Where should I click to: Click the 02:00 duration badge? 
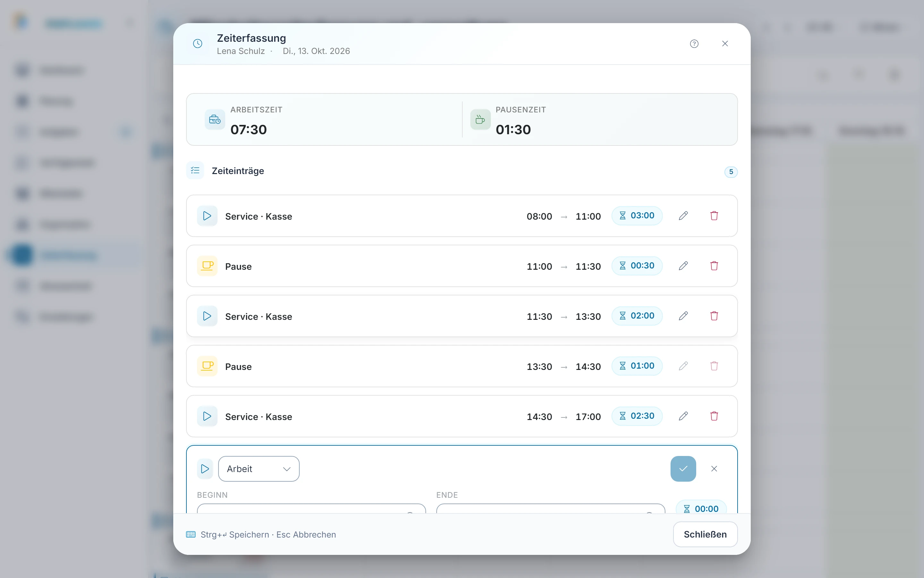[637, 316]
